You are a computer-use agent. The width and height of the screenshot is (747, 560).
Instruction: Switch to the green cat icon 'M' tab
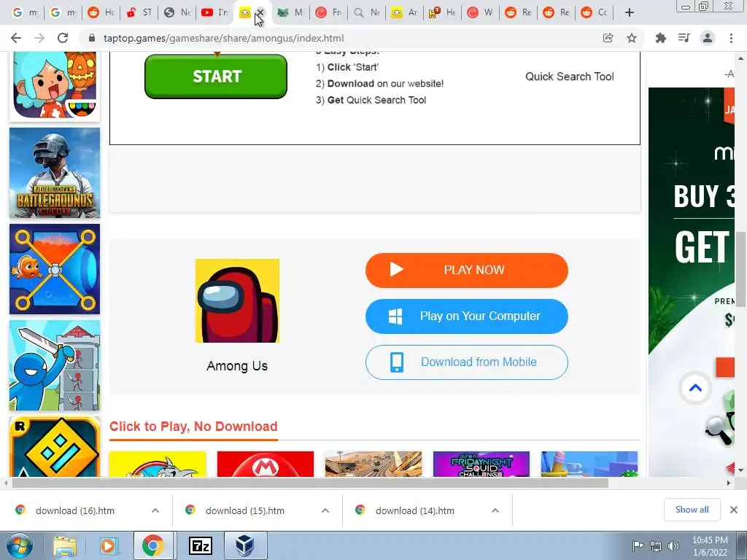point(290,12)
